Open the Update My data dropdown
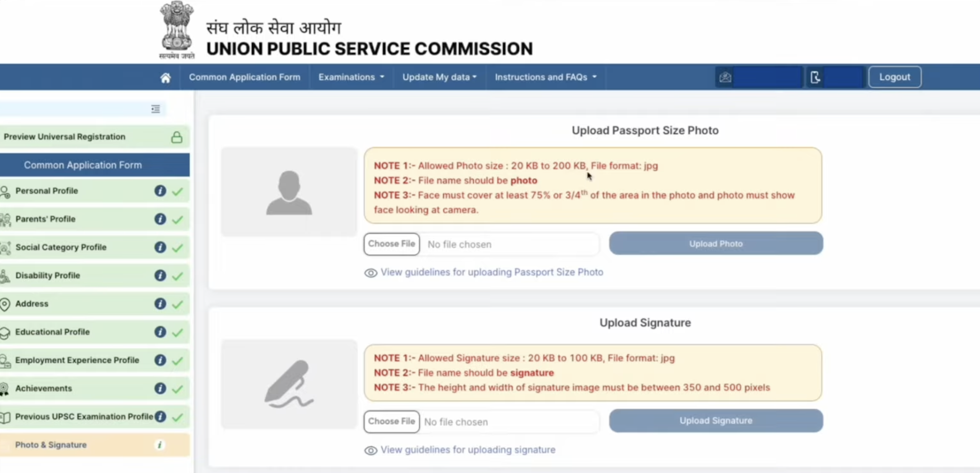This screenshot has width=980, height=473. click(439, 77)
